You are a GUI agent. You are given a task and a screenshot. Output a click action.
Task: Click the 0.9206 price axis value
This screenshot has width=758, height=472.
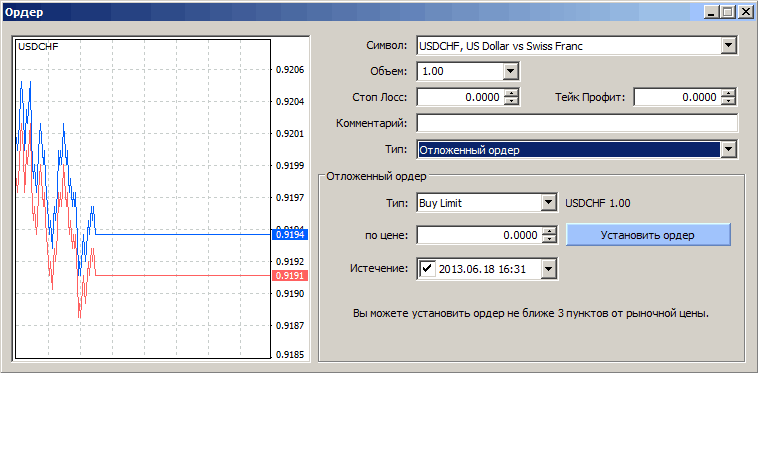coord(290,70)
